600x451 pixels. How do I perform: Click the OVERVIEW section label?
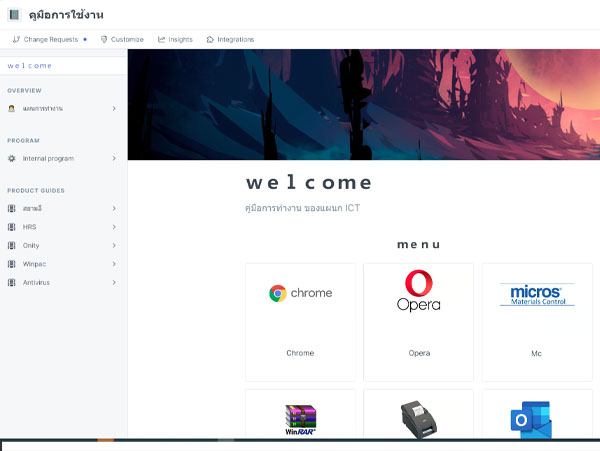point(24,91)
